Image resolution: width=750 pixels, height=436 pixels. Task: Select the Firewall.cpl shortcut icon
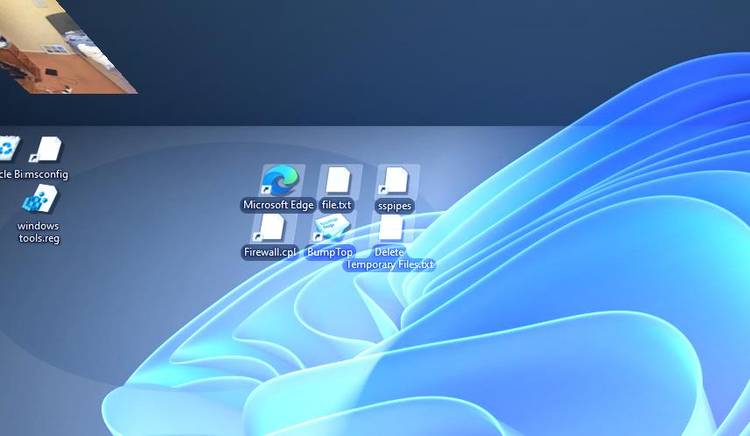point(271,228)
